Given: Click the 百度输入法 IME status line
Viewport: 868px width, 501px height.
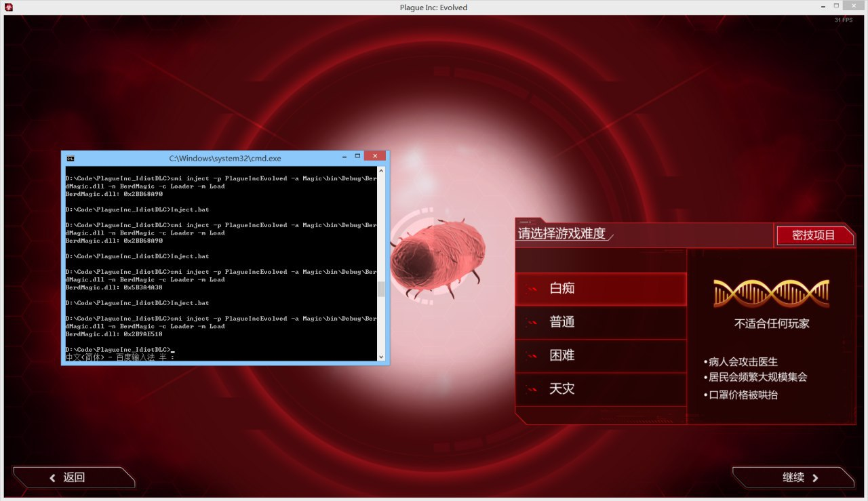Looking at the screenshot, I should tap(120, 357).
